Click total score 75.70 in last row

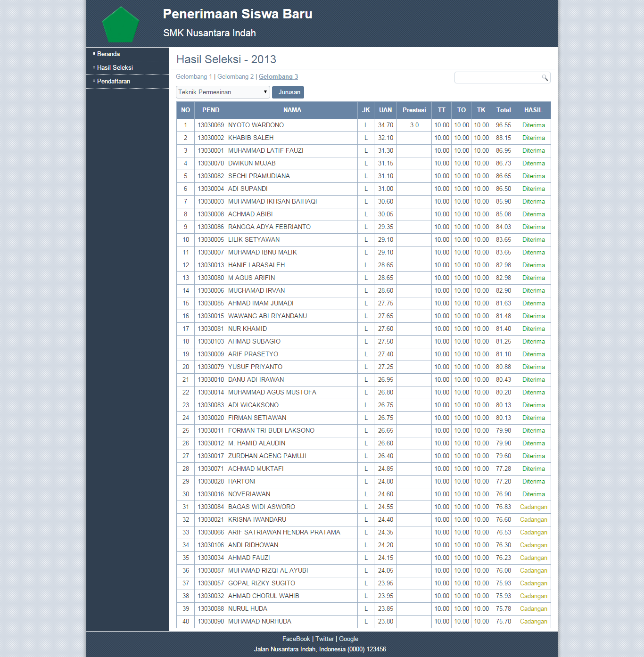tap(504, 621)
